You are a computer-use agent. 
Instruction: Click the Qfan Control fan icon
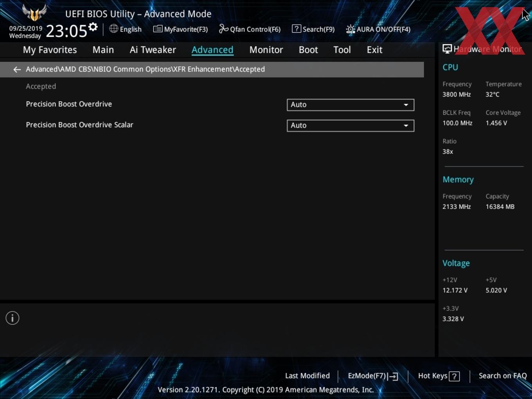point(223,29)
